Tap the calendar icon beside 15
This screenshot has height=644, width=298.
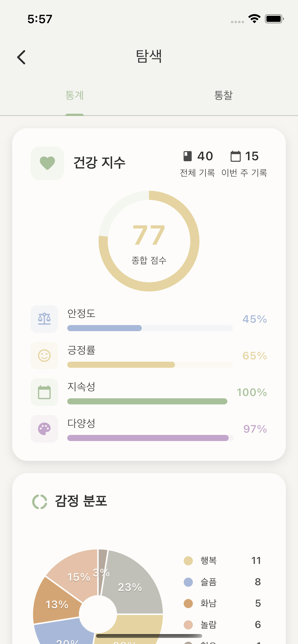(235, 156)
